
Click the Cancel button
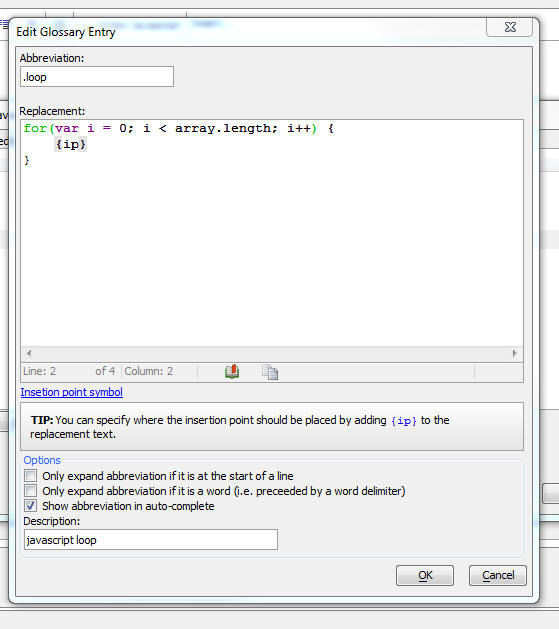pyautogui.click(x=498, y=576)
